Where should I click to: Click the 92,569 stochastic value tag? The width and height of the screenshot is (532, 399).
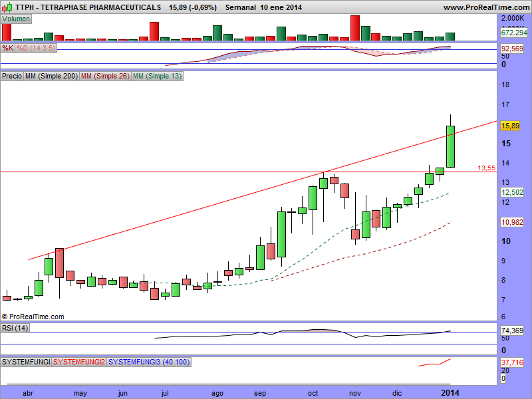coord(512,49)
